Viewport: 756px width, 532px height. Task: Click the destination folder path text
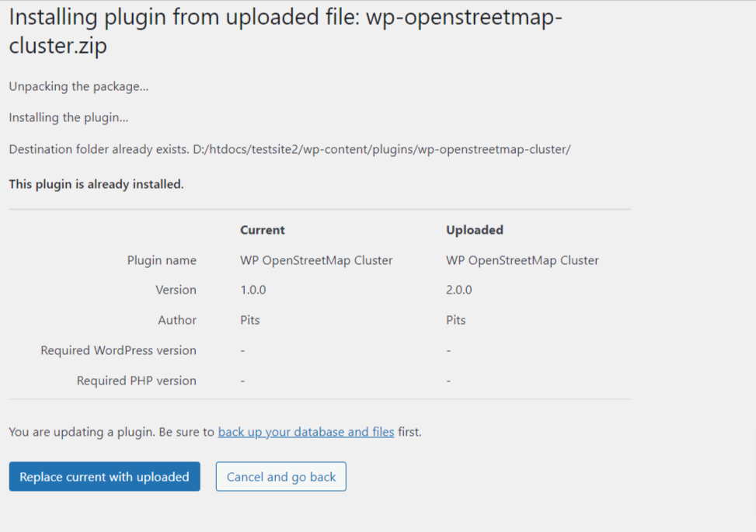pyautogui.click(x=381, y=148)
